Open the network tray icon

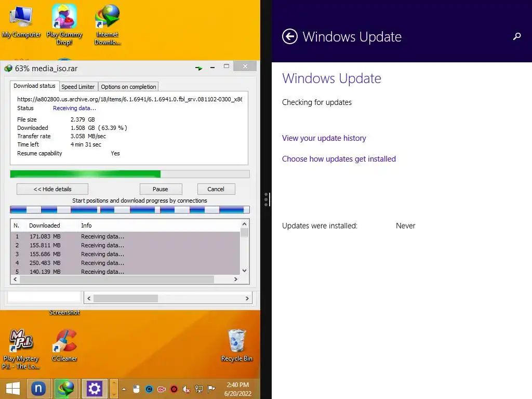click(x=199, y=389)
